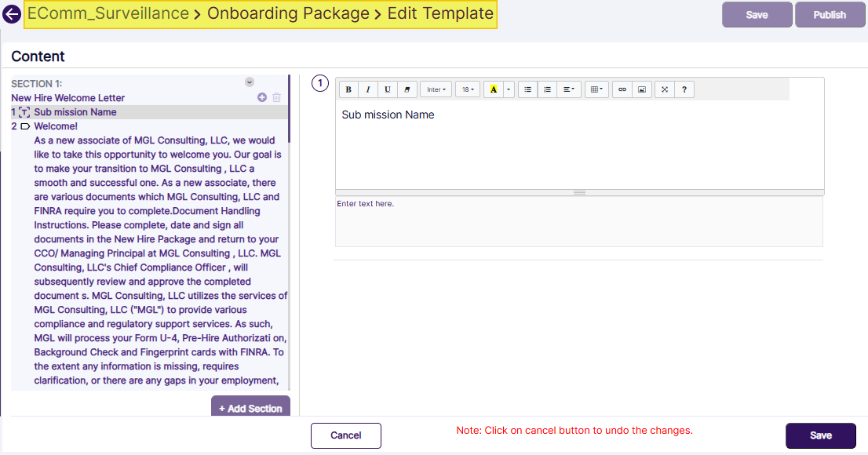Collapse Section 1 with its chevron
Viewport: 868px width, 455px height.
250,82
